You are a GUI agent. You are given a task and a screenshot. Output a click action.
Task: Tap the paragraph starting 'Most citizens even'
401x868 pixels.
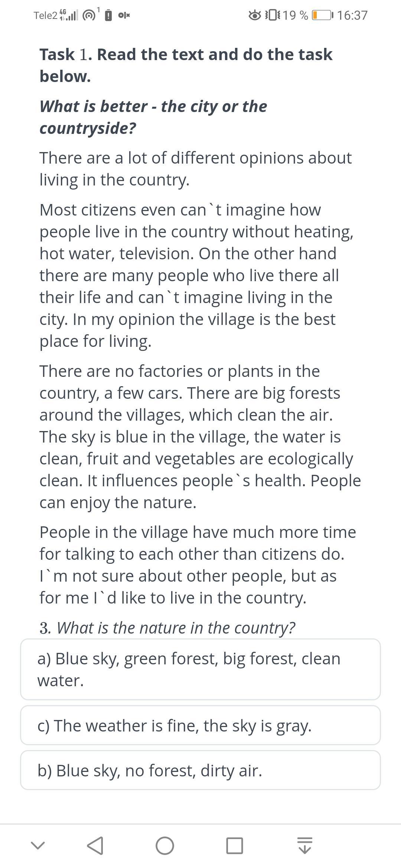pos(197,275)
